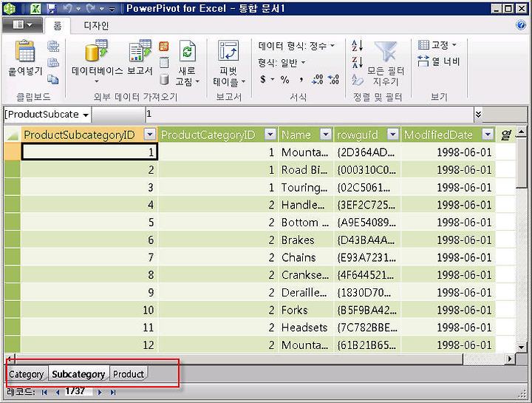Switch to the 디자인 ribbon tab
532x403 pixels.
[96, 26]
